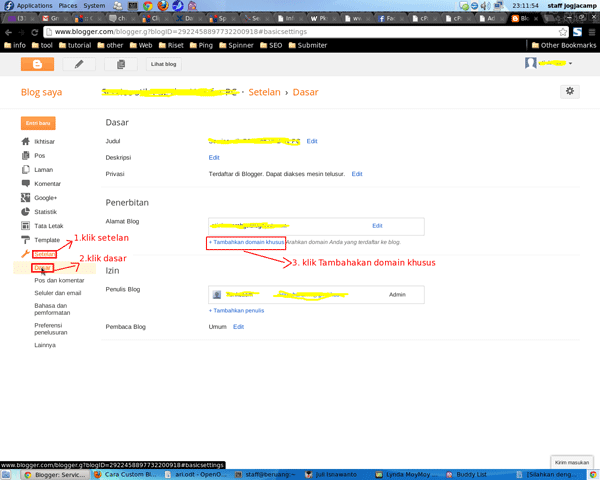The width and height of the screenshot is (600, 480).
Task: Click the browser address bar
Action: [x=300, y=32]
